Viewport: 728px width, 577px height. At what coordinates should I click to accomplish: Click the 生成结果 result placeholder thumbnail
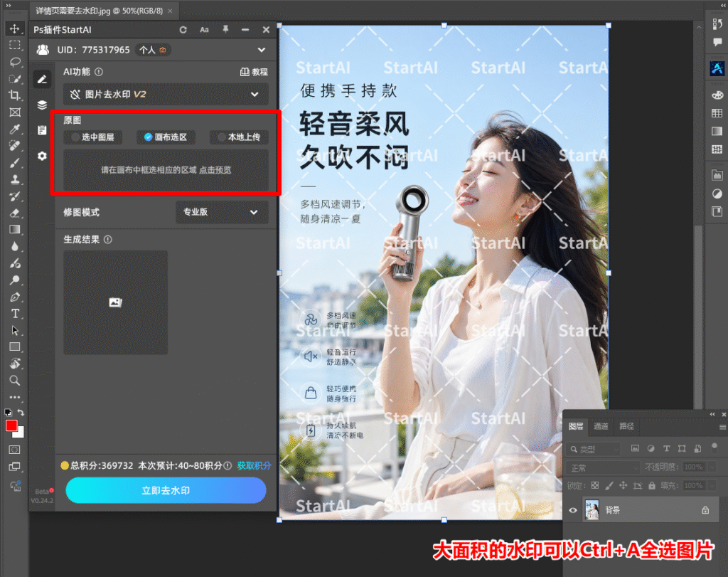[116, 302]
